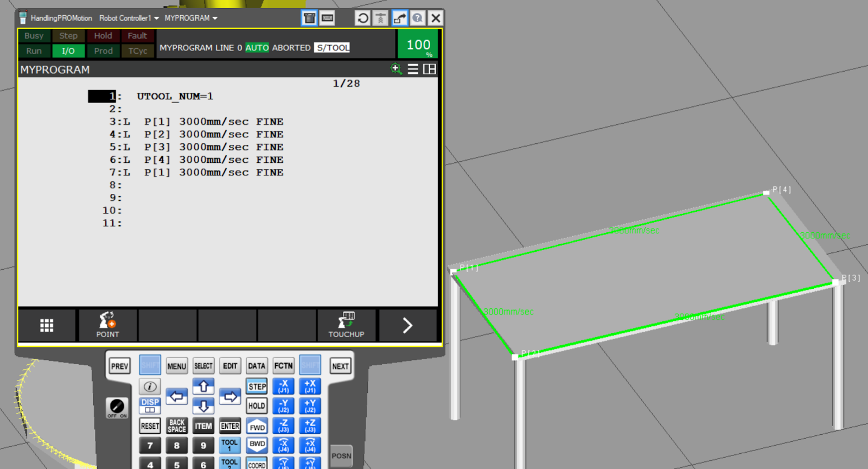Toggle the I/O status indicator
This screenshot has height=469, width=868.
pyautogui.click(x=68, y=51)
